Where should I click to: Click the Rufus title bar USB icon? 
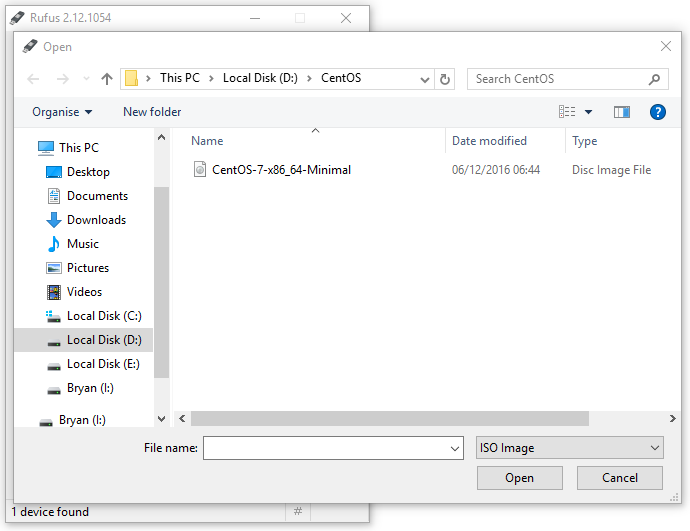coord(17,18)
